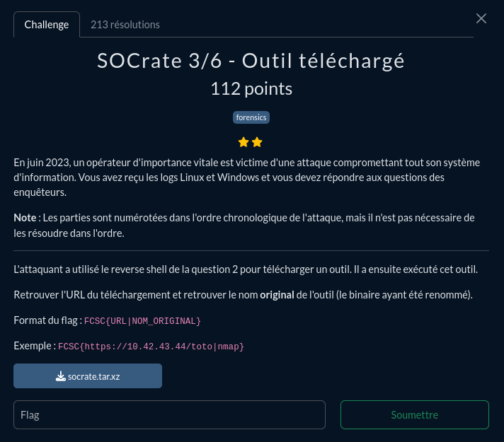Click the sentence about the reverse shell
Viewport: 504px width, 442px height.
246,269
